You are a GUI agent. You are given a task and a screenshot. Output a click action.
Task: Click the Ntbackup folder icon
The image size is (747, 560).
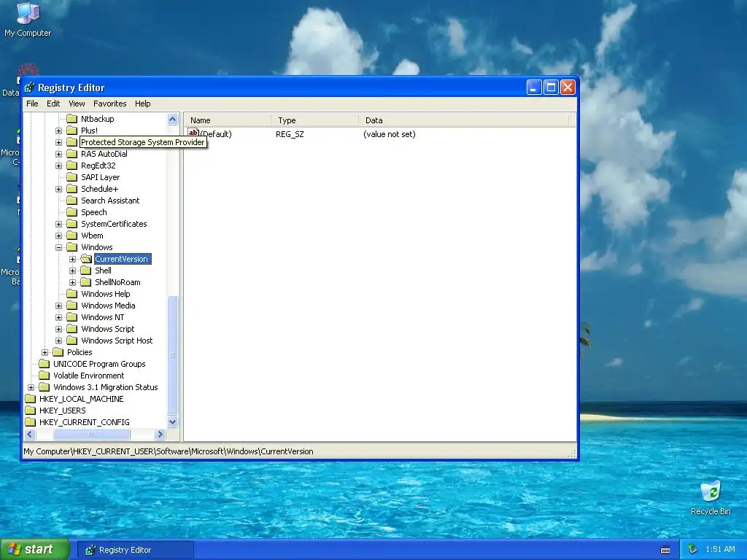point(72,119)
